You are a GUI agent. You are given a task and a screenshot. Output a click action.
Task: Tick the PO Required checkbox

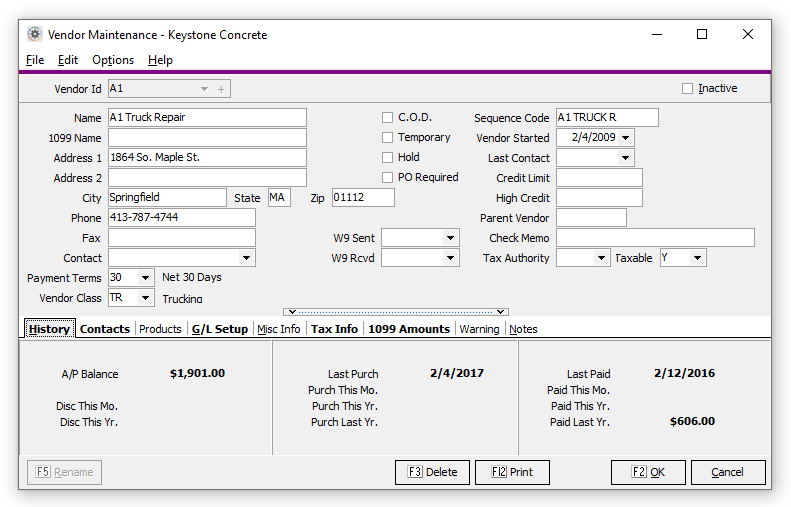pyautogui.click(x=387, y=178)
